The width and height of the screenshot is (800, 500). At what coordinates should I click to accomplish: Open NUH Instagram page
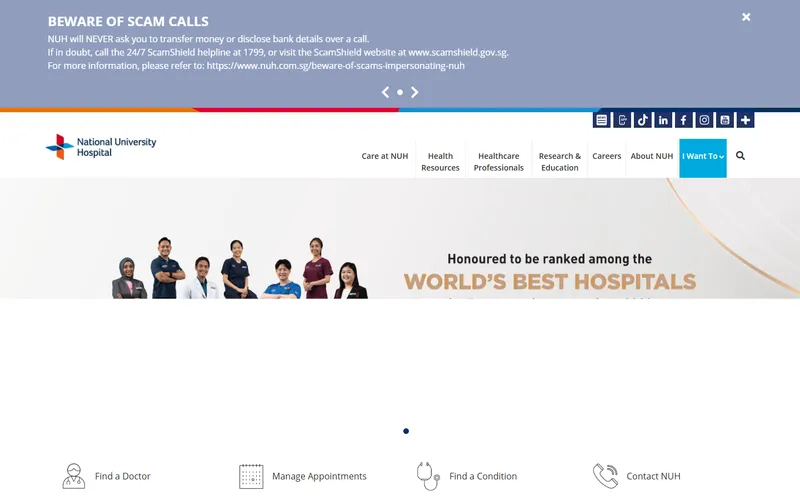(704, 120)
